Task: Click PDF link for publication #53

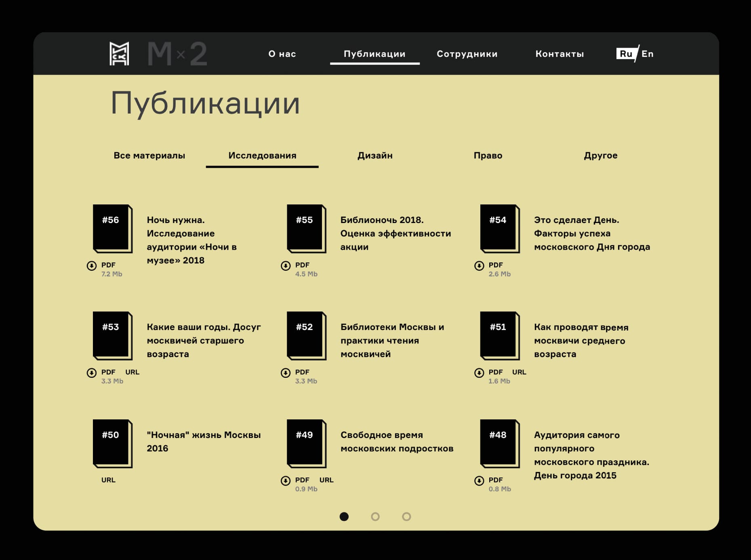Action: [x=108, y=372]
